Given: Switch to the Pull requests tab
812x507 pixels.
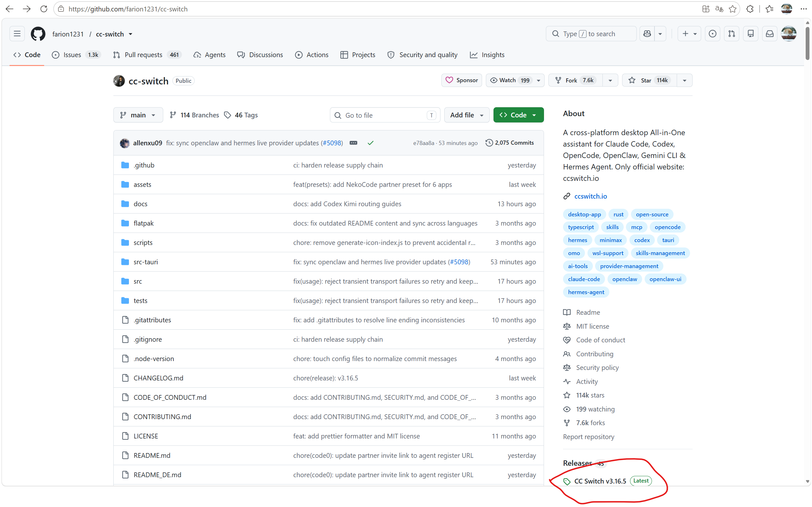Looking at the screenshot, I should [147, 55].
